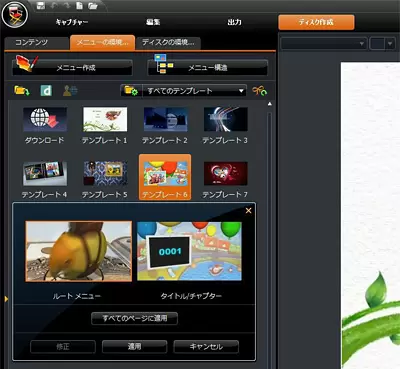Image resolution: width=400 pixels, height=369 pixels.
Task: Click the メニュー作成 button
Action: coord(72,68)
